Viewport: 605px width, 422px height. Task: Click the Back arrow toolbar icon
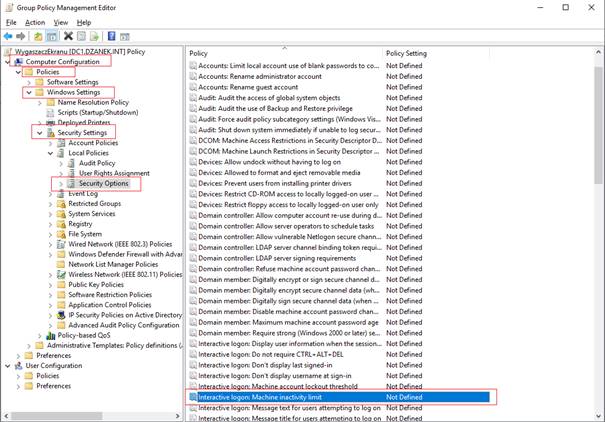(10, 36)
